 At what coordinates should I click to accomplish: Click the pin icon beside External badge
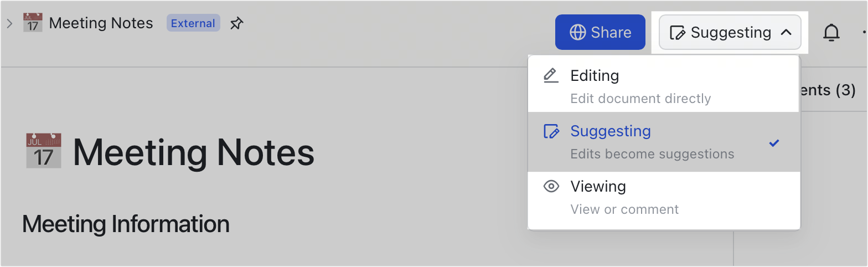click(237, 24)
